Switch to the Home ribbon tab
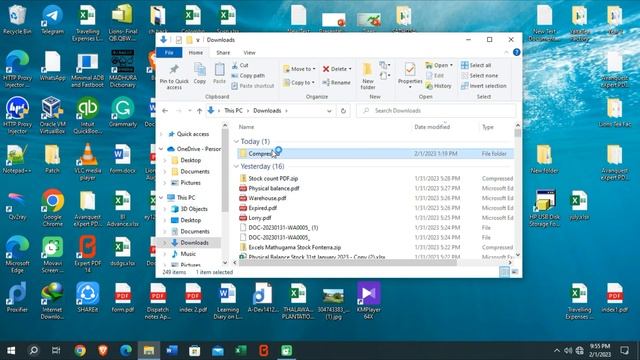This screenshot has width=640, height=360. point(196,53)
